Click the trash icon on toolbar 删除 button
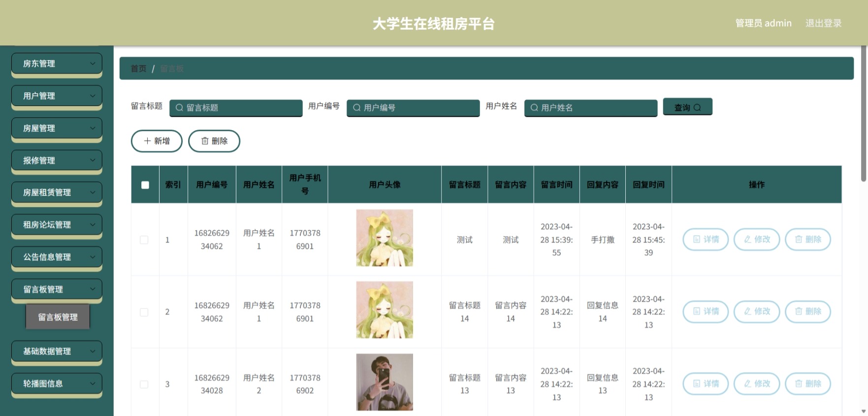The width and height of the screenshot is (868, 416). 205,141
